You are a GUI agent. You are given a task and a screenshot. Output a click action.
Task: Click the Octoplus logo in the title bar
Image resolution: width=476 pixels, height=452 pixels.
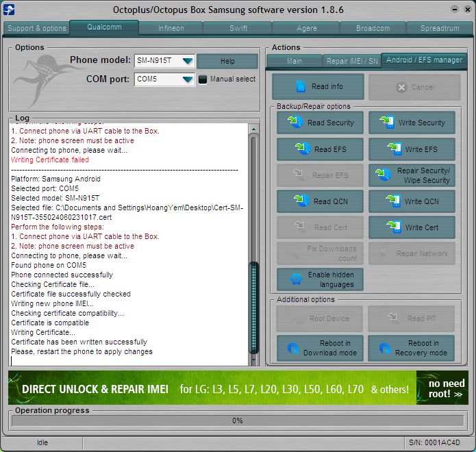(x=9, y=10)
